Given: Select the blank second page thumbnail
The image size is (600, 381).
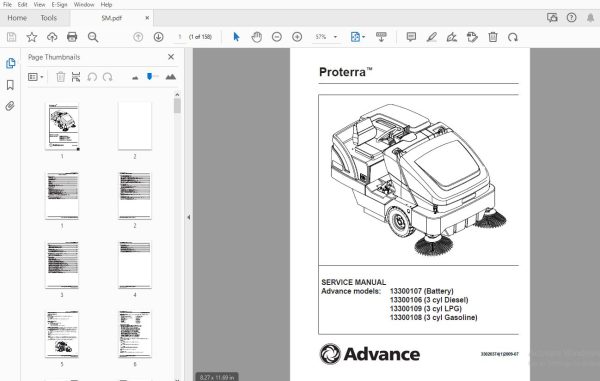Looking at the screenshot, I should (135, 126).
